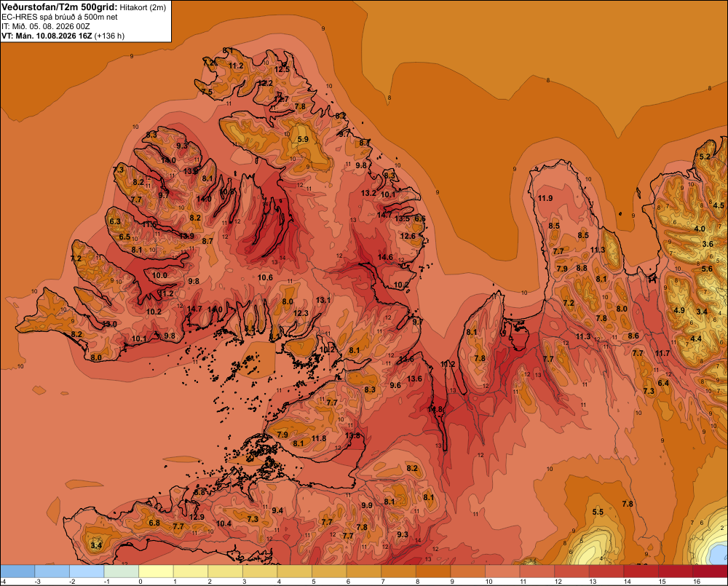The height and width of the screenshot is (586, 728).
Task: Click the 9.9 temperature value on the map
Action: pos(367,505)
